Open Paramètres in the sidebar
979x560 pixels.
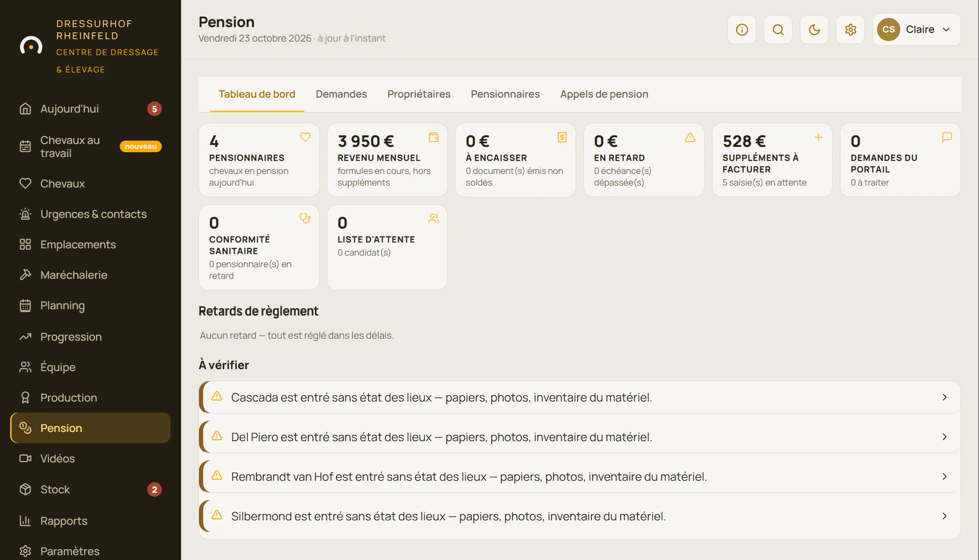click(90, 551)
